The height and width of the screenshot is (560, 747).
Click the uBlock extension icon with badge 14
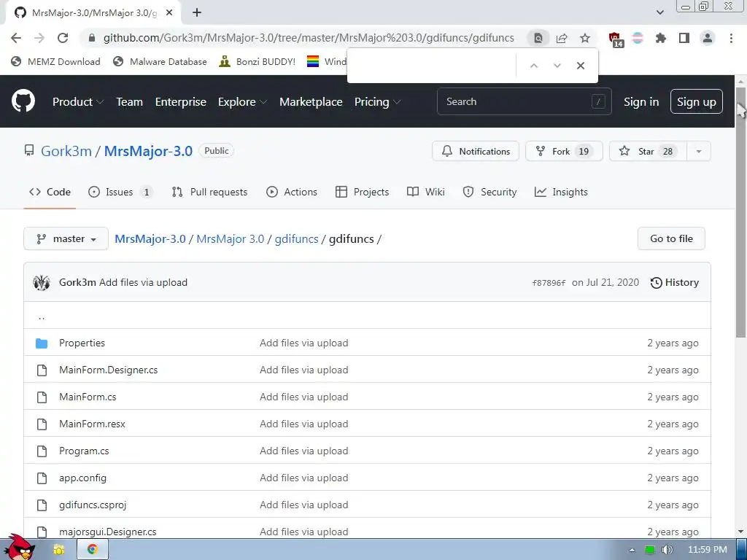615,39
